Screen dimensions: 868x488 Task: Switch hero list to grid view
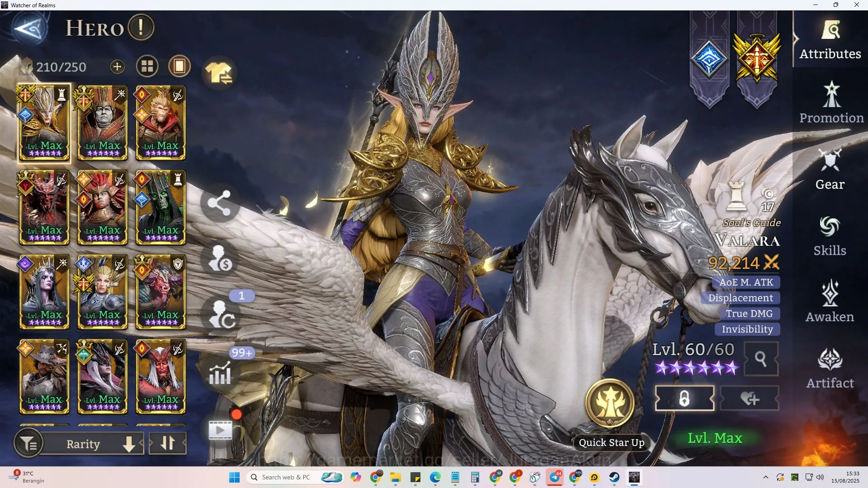pyautogui.click(x=147, y=66)
